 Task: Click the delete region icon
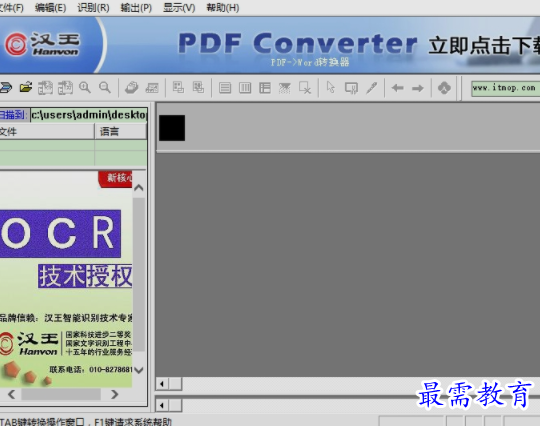pos(305,88)
